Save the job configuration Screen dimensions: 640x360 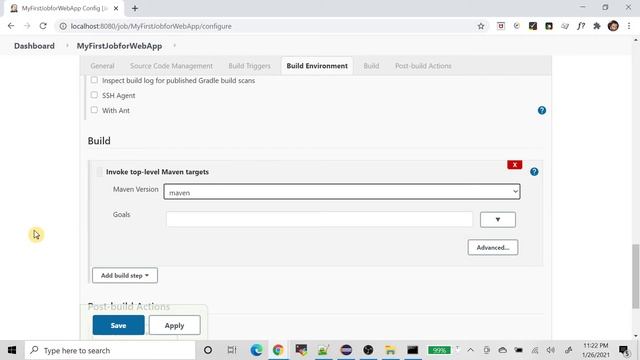[118, 325]
